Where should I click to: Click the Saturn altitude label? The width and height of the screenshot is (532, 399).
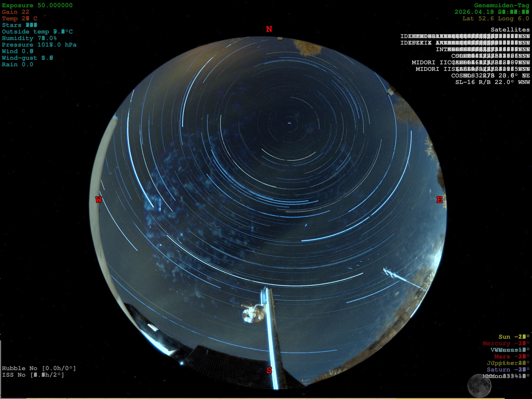[508, 370]
